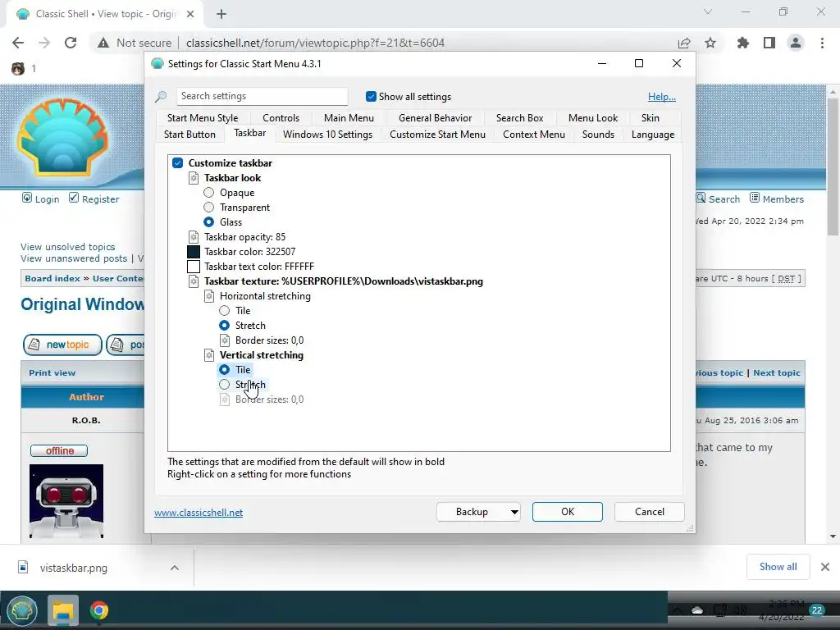The height and width of the screenshot is (630, 840).
Task: Click Register link on forum page
Action: pos(100,199)
